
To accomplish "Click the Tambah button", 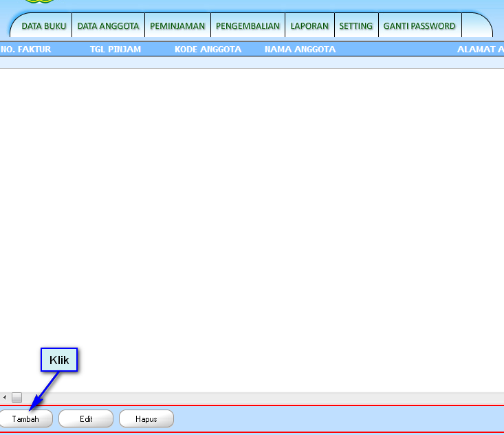I will [25, 418].
